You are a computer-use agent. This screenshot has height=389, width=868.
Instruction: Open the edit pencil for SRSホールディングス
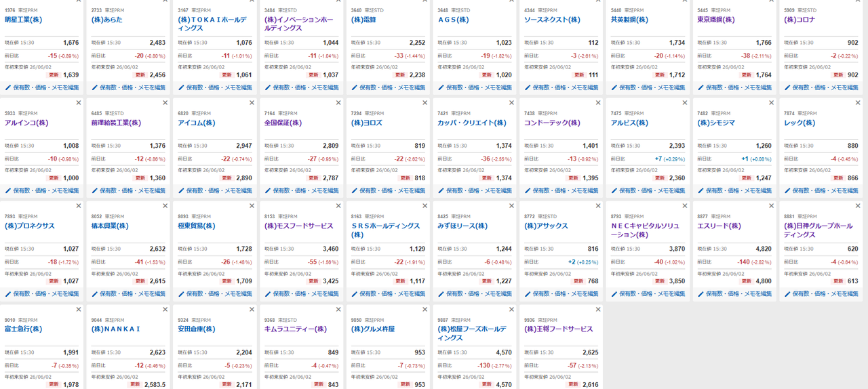[x=354, y=294]
